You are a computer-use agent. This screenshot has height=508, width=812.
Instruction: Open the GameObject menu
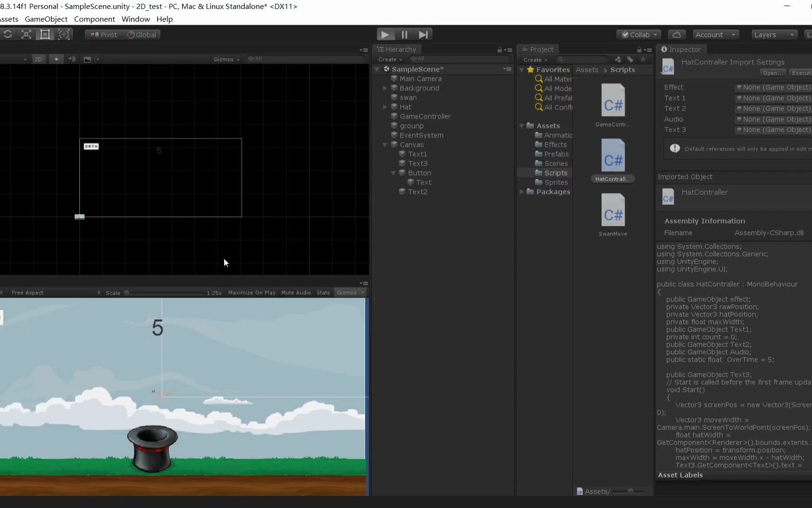46,19
